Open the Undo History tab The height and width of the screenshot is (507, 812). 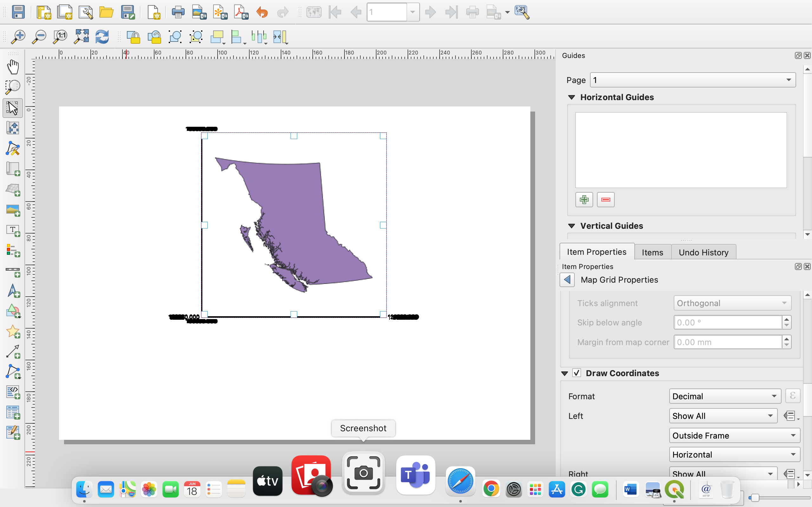click(x=703, y=252)
